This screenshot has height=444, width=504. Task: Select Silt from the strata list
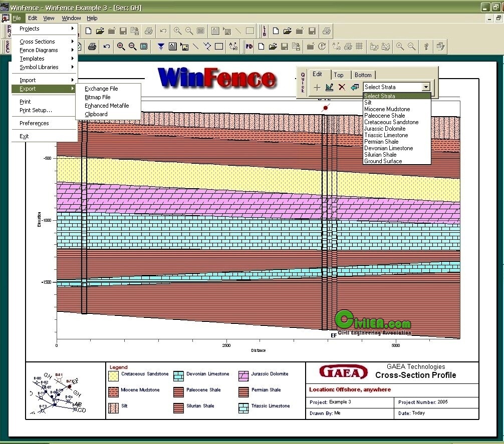coord(397,103)
